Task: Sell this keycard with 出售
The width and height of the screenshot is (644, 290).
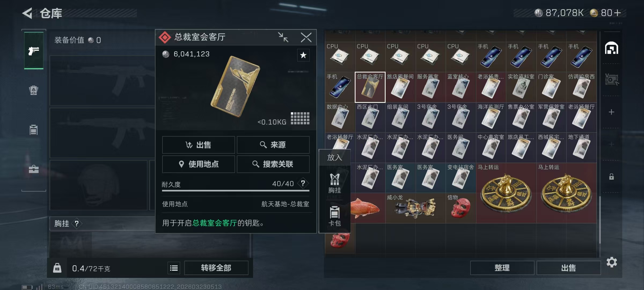Action: click(199, 145)
